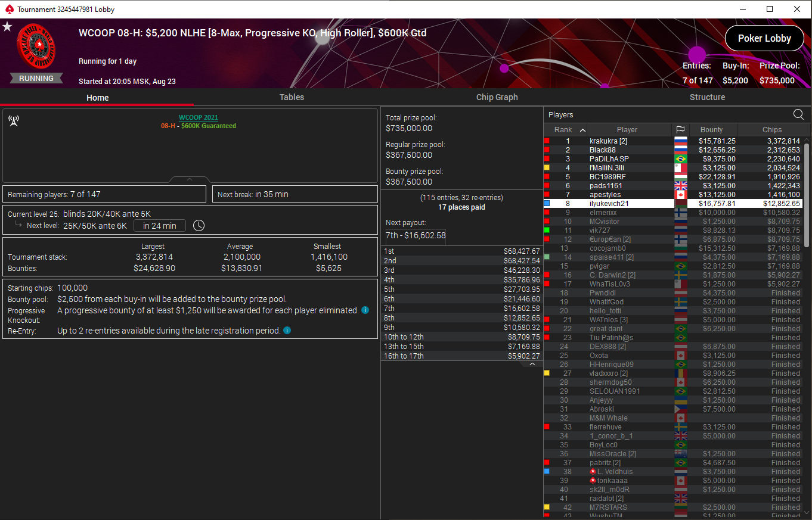Viewport: 812px width, 520px height.
Task: Select player name cocojamb0
Action: click(608, 248)
